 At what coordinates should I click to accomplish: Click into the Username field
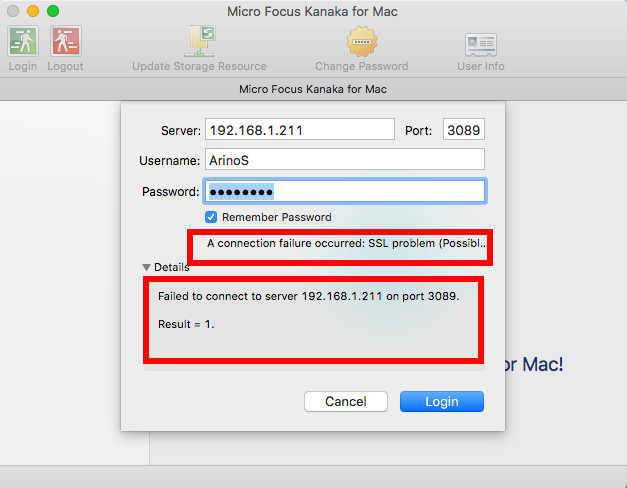click(345, 160)
